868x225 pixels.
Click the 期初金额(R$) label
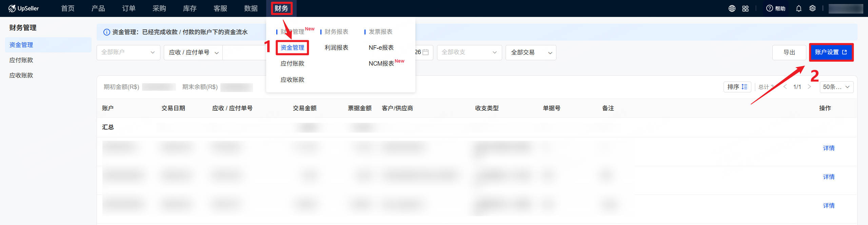pos(121,87)
